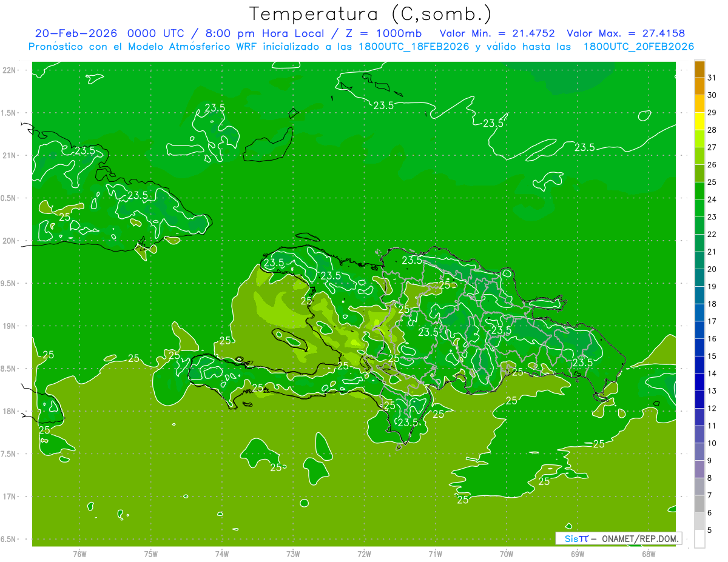
Task: Click the valid-until time '1800UTC_20FEB2026'
Action: click(639, 47)
